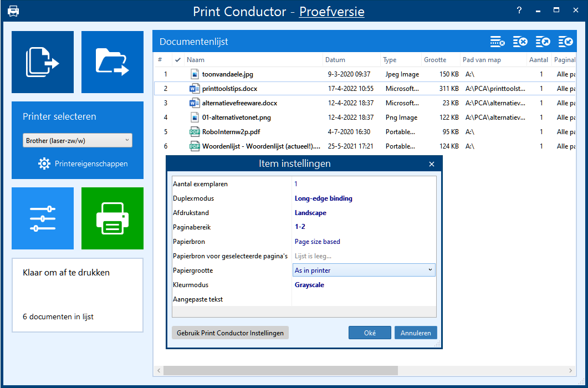Open help with the question mark icon
Image resolution: width=588 pixels, height=388 pixels.
click(x=519, y=11)
